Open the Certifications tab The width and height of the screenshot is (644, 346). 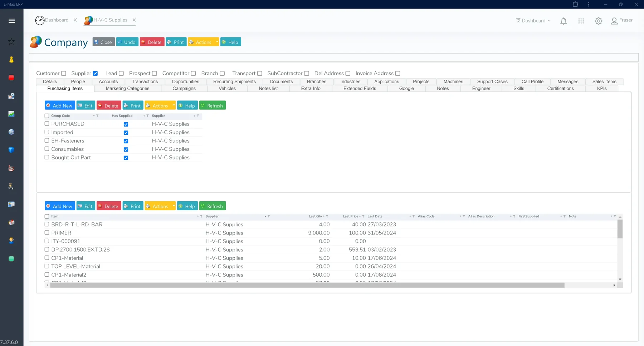point(560,88)
